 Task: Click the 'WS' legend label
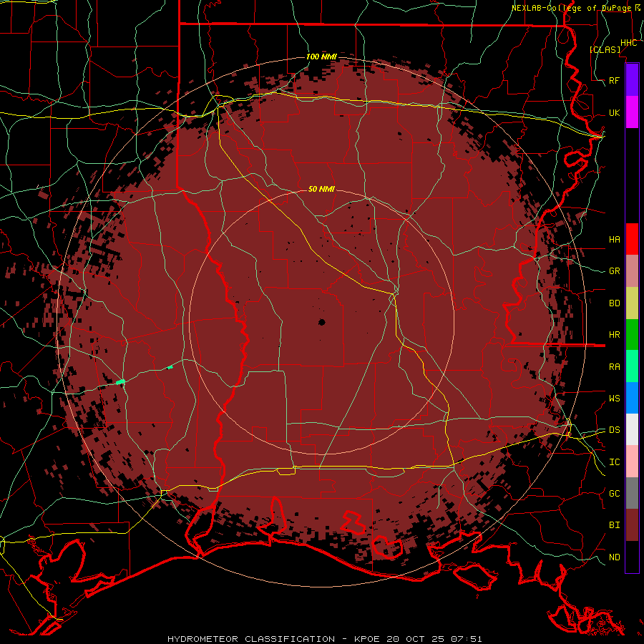[x=614, y=399]
